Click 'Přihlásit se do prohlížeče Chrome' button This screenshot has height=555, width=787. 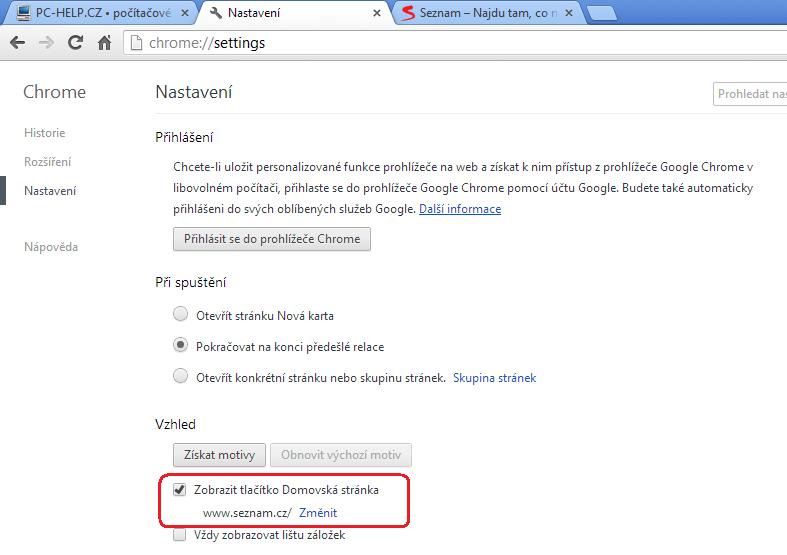[272, 239]
